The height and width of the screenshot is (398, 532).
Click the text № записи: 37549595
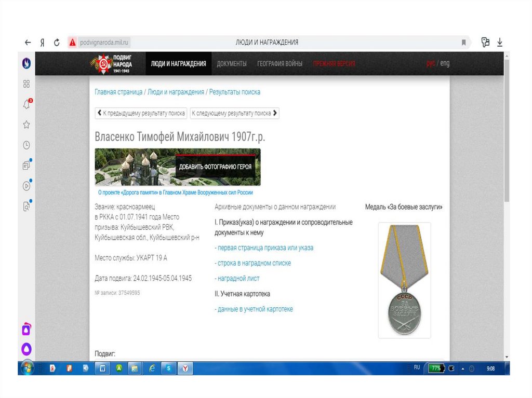click(117, 293)
